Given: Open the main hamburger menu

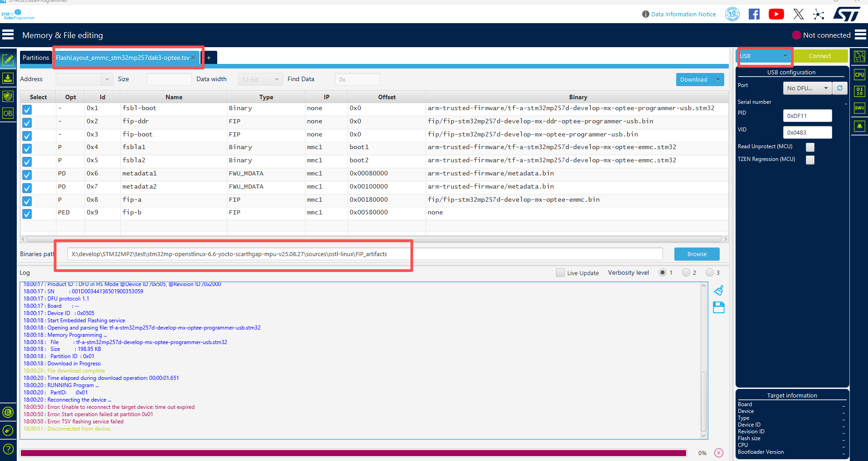Looking at the screenshot, I should (x=8, y=35).
